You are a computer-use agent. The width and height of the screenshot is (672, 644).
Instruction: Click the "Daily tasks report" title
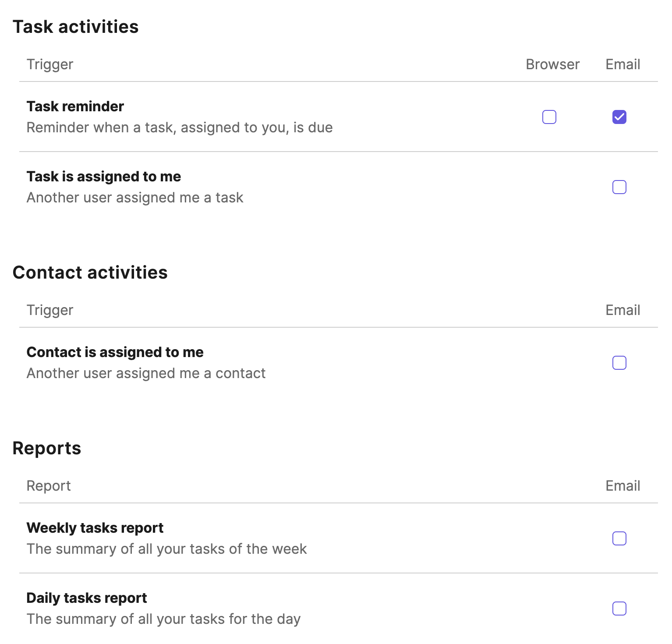tap(87, 598)
